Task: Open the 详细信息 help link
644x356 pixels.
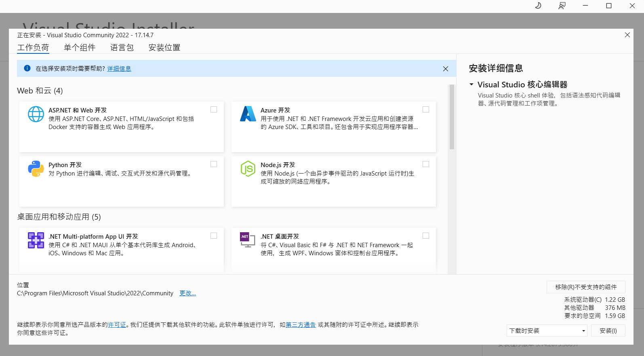Action: pyautogui.click(x=119, y=69)
